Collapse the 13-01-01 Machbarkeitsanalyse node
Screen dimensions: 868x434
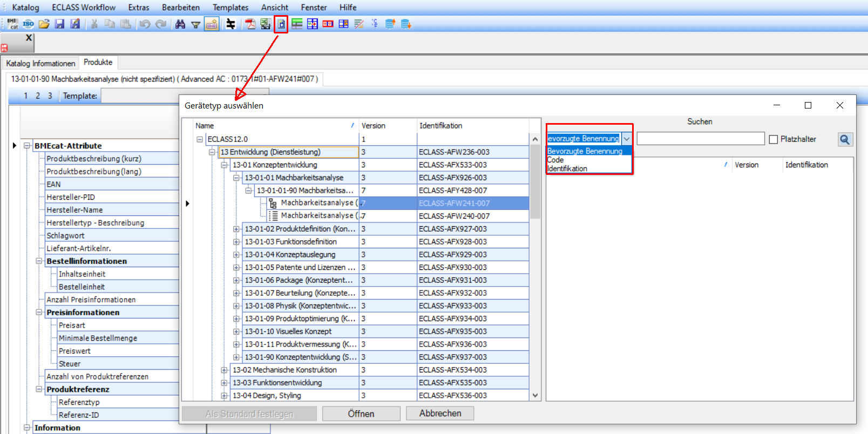[236, 178]
